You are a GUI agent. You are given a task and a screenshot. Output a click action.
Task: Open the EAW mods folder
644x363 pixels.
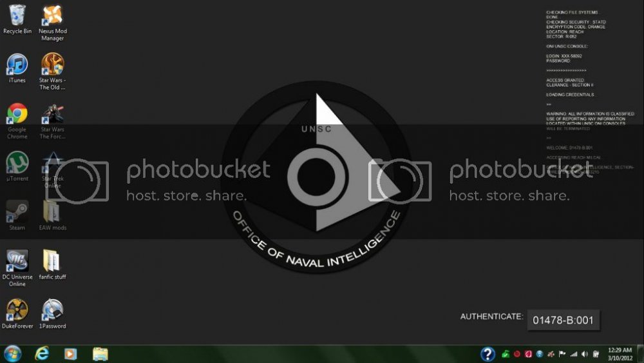click(53, 215)
